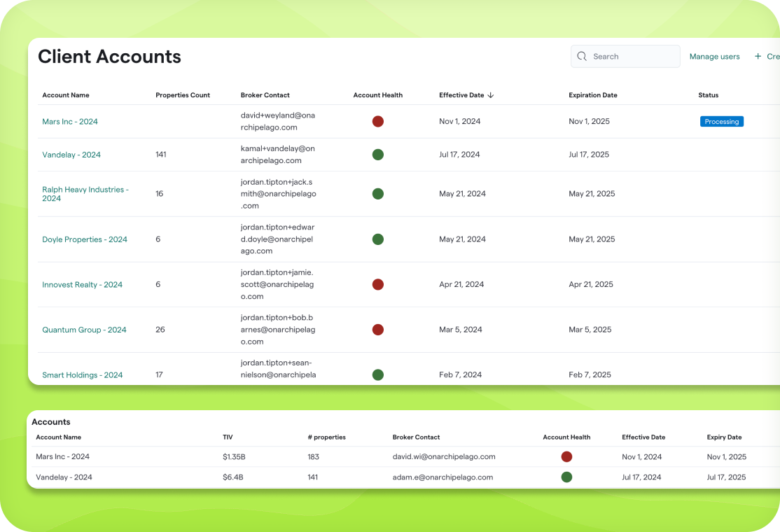Click email kamal+vandelay@onarchipelago.com
The width and height of the screenshot is (780, 532).
coord(277,155)
